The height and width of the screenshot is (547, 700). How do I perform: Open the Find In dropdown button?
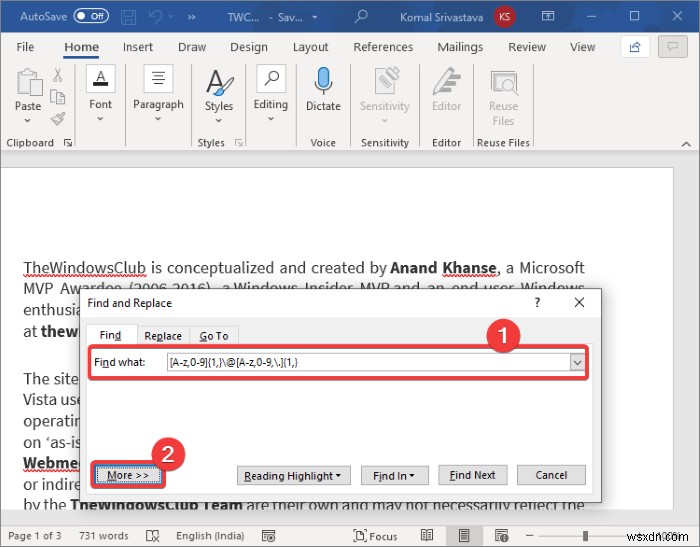click(394, 476)
